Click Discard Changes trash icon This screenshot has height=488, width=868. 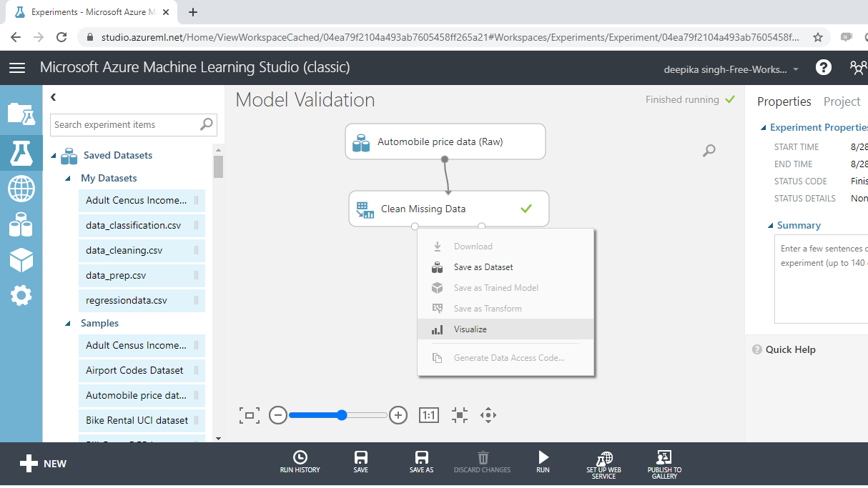pyautogui.click(x=483, y=462)
